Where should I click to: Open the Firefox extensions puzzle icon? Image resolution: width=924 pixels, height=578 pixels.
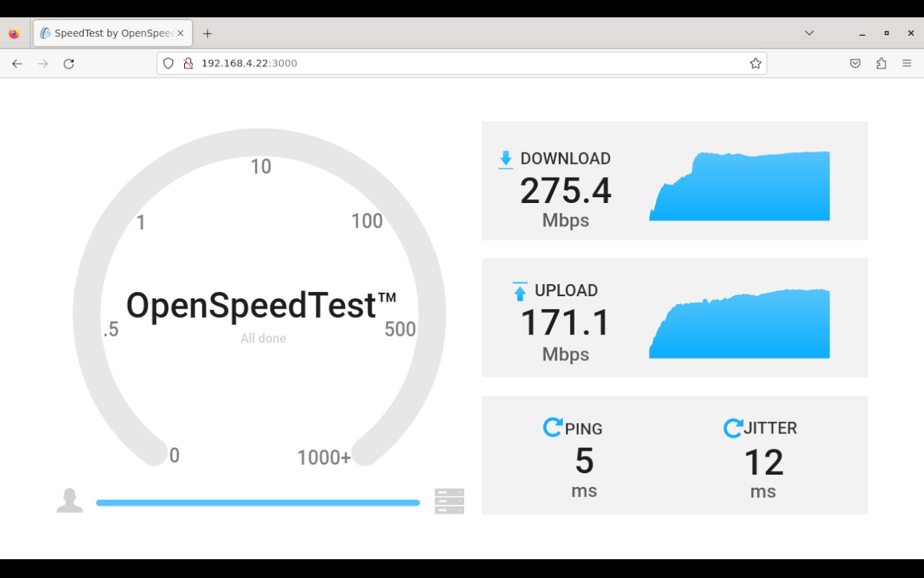(881, 64)
